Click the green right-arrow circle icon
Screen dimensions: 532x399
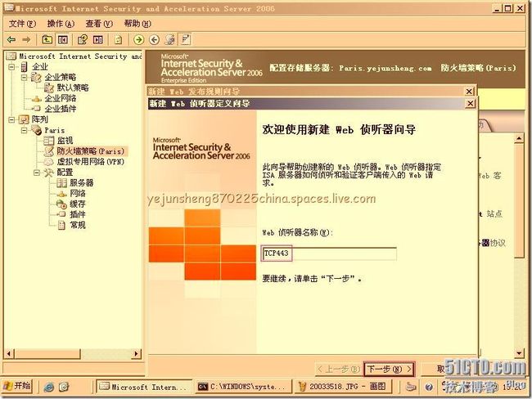tap(138, 40)
